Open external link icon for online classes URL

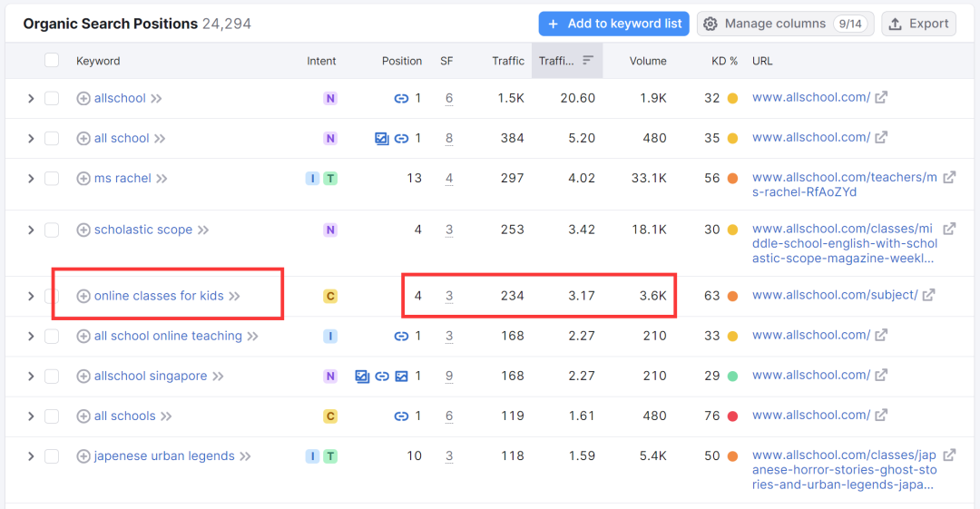click(x=928, y=295)
